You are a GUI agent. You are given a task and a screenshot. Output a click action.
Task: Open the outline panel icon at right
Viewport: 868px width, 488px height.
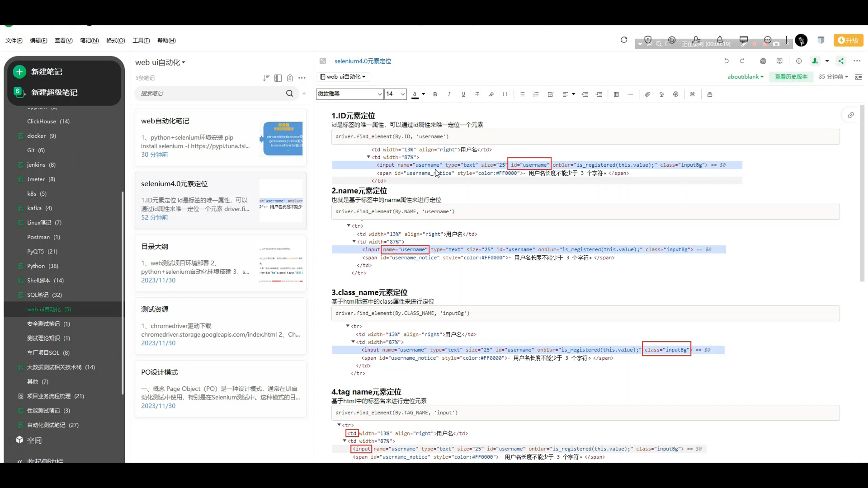coord(858,77)
